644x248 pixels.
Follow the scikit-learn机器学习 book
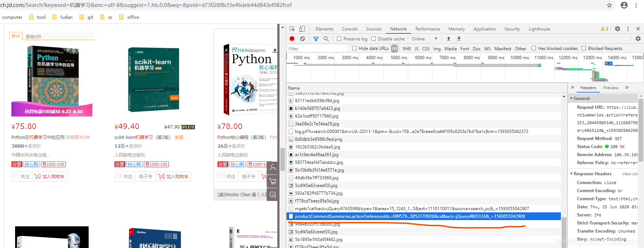coord(124,177)
